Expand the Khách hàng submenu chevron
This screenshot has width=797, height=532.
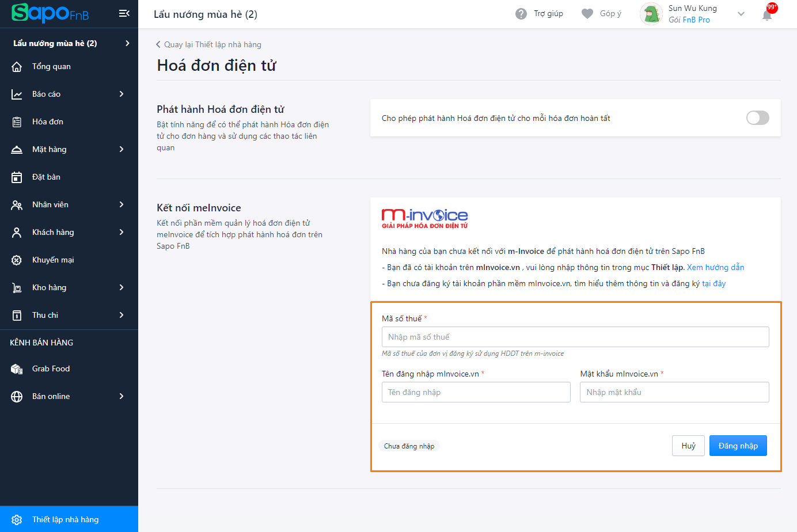click(122, 232)
